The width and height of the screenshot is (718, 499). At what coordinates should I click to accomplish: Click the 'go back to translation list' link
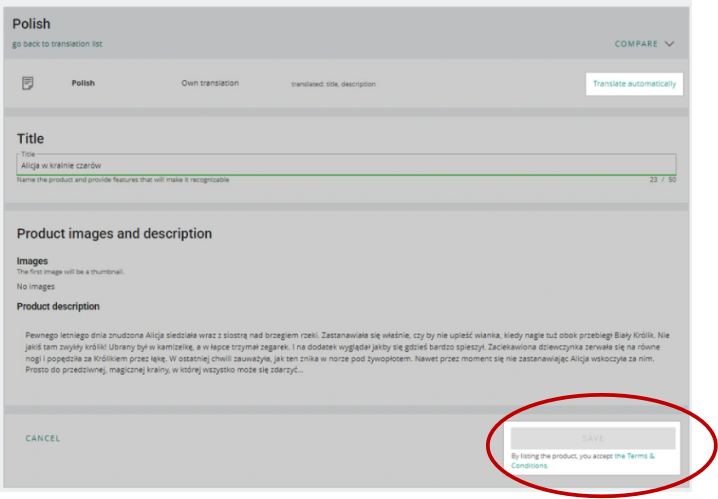[57, 44]
